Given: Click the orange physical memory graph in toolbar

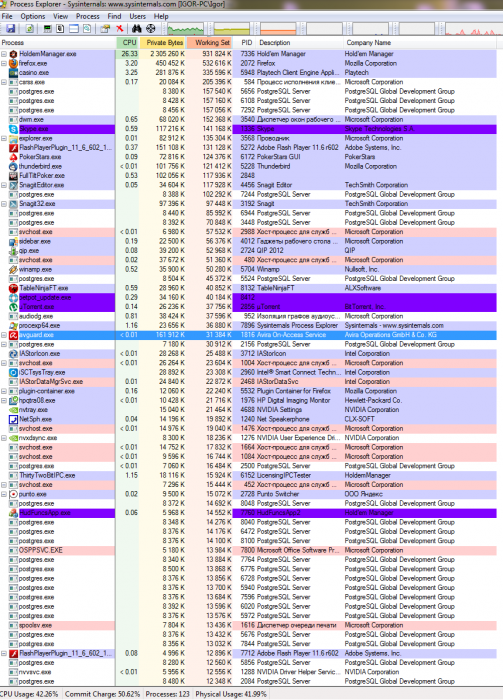Looking at the screenshot, I should (x=279, y=29).
